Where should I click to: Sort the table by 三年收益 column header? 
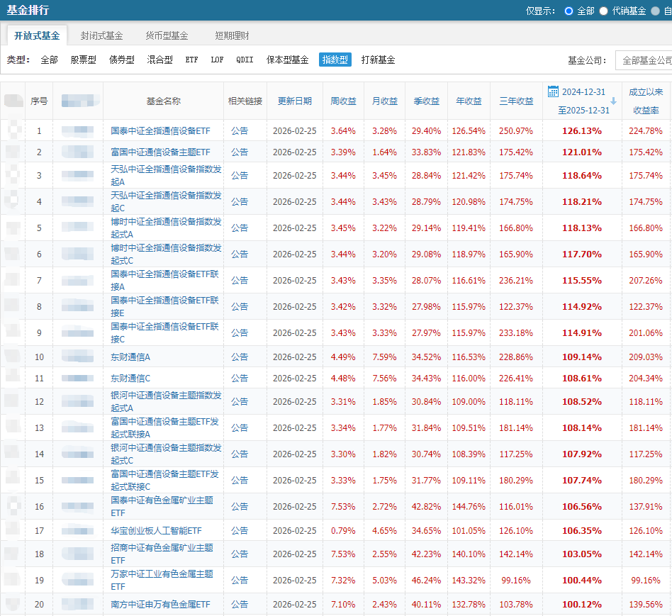point(517,101)
